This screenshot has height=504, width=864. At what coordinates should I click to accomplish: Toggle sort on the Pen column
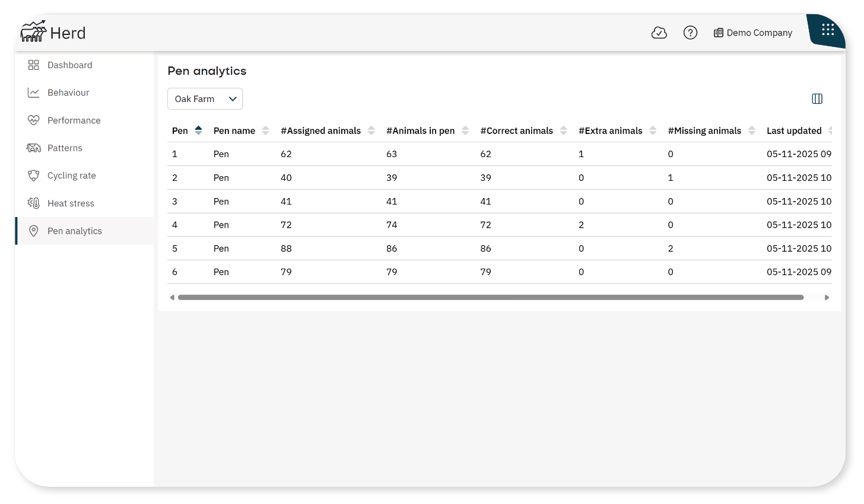pos(198,130)
